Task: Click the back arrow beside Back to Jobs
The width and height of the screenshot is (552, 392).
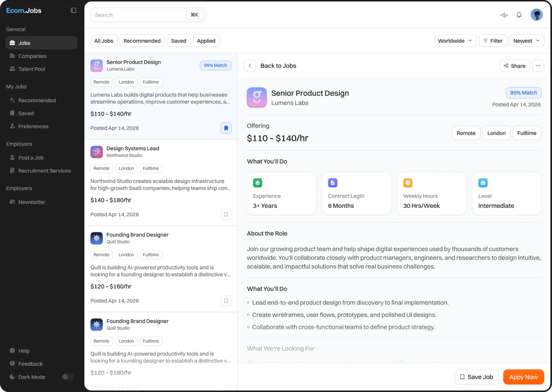Action: pos(250,66)
